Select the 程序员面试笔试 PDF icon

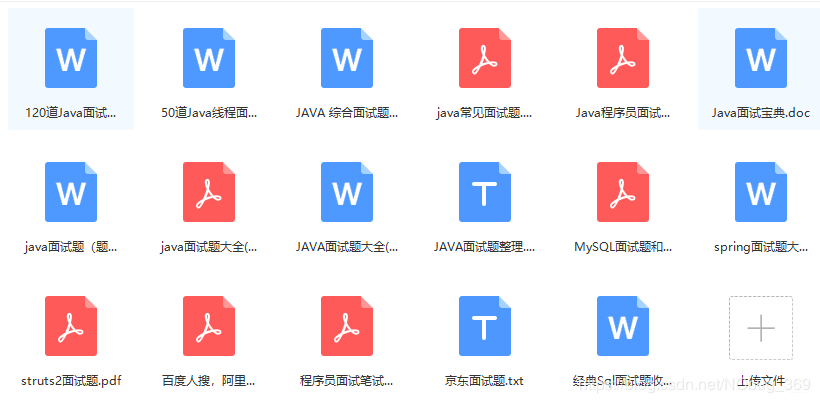347,326
